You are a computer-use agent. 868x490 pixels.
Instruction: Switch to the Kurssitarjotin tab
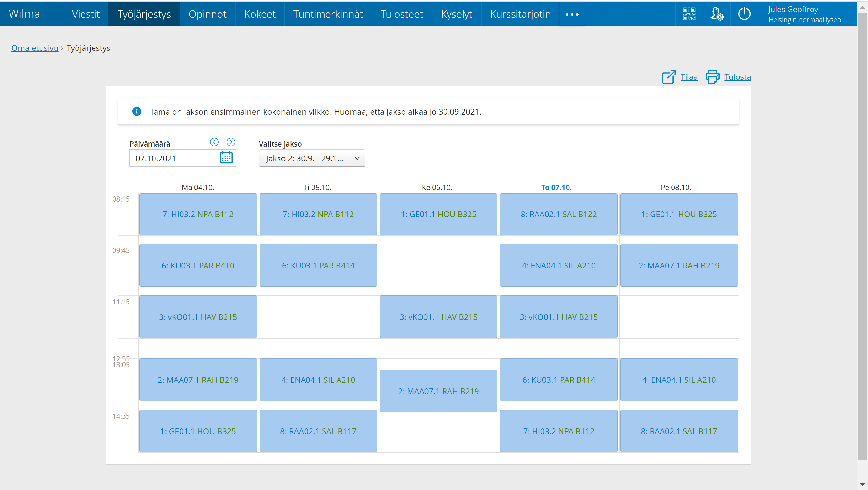[520, 14]
